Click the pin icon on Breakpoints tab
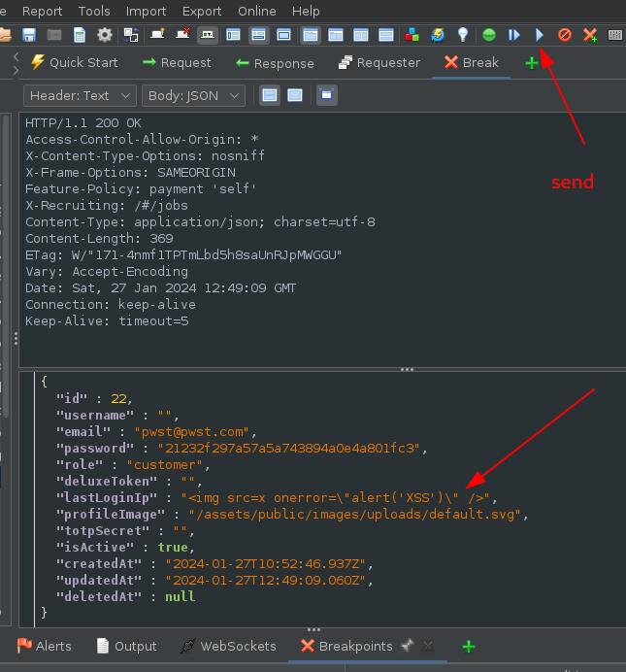 coord(408,646)
